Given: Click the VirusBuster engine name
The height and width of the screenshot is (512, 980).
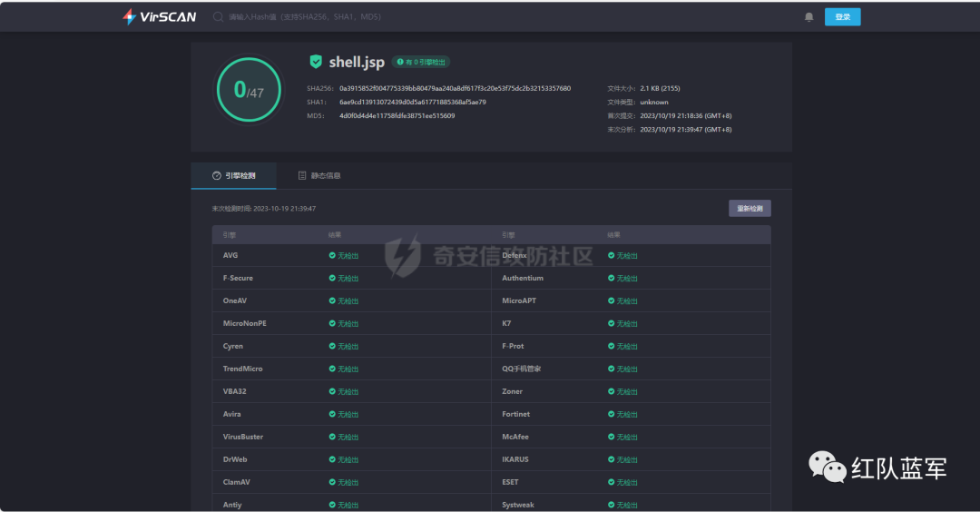Looking at the screenshot, I should pyautogui.click(x=243, y=437).
